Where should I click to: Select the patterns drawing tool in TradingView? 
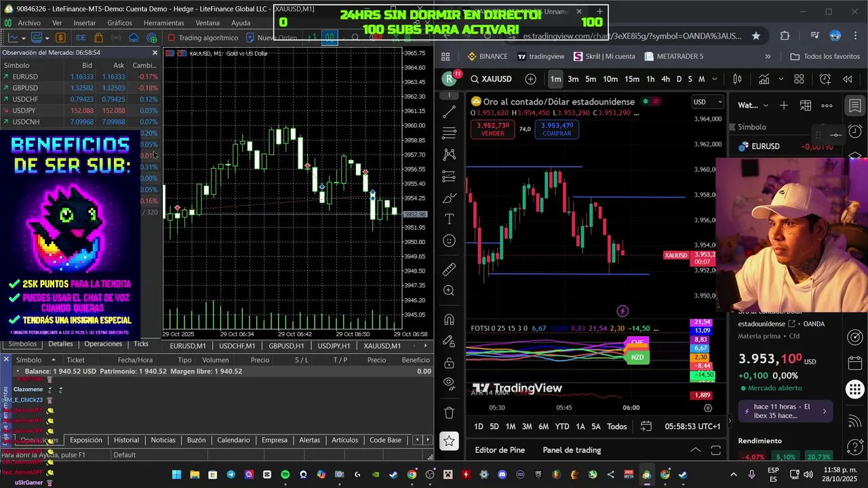pyautogui.click(x=449, y=155)
